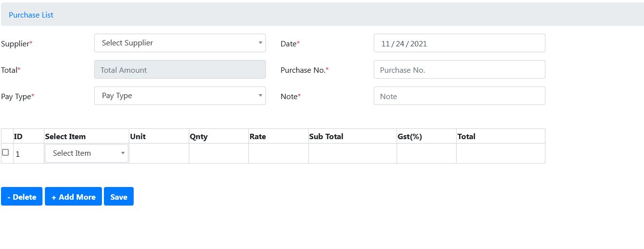Image resolution: width=644 pixels, height=249 pixels.
Task: Click the Qnty cell in row 1
Action: point(219,153)
